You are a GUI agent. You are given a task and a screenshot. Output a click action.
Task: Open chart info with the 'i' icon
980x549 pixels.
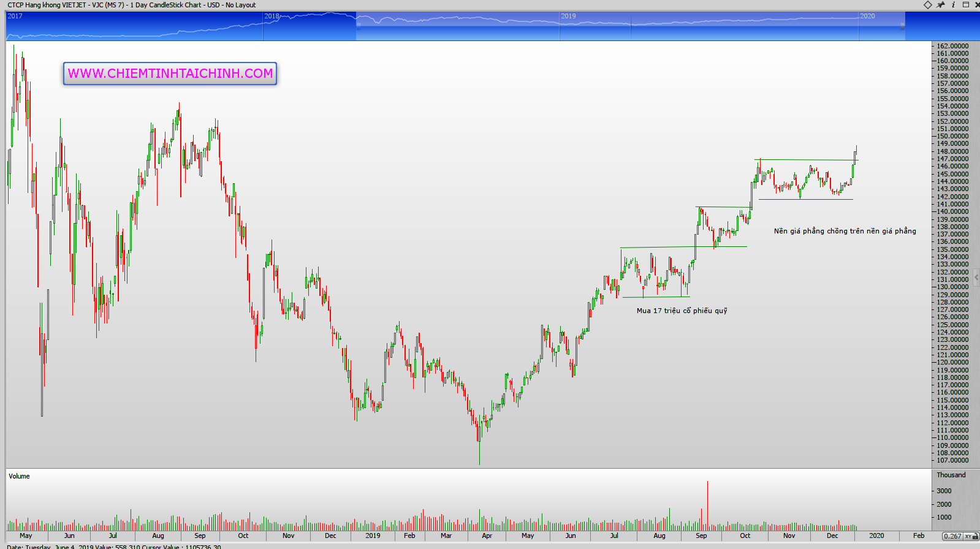[x=953, y=5]
